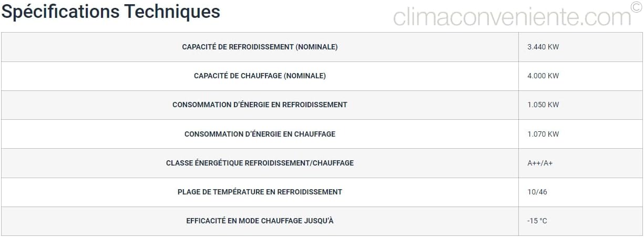The image size is (644, 237).
Task: Select Classe énergétique refroidissement/chauffage label
Action: click(x=260, y=163)
